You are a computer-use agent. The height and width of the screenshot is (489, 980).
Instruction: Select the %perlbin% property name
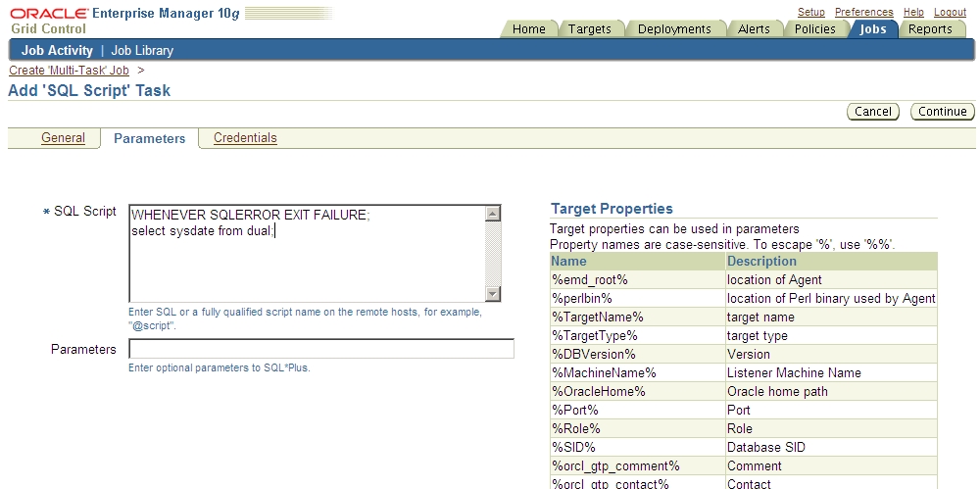pos(582,298)
